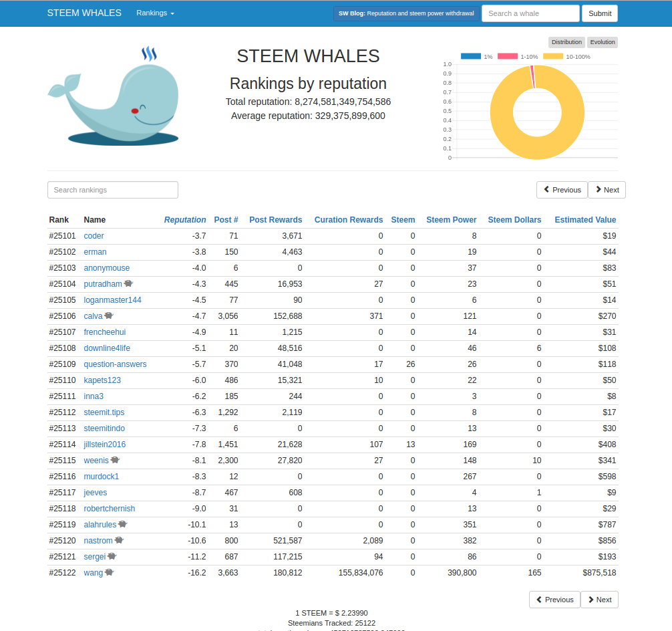Open the downline4life profile link
Screen dimensions: 672x631
click(107, 348)
